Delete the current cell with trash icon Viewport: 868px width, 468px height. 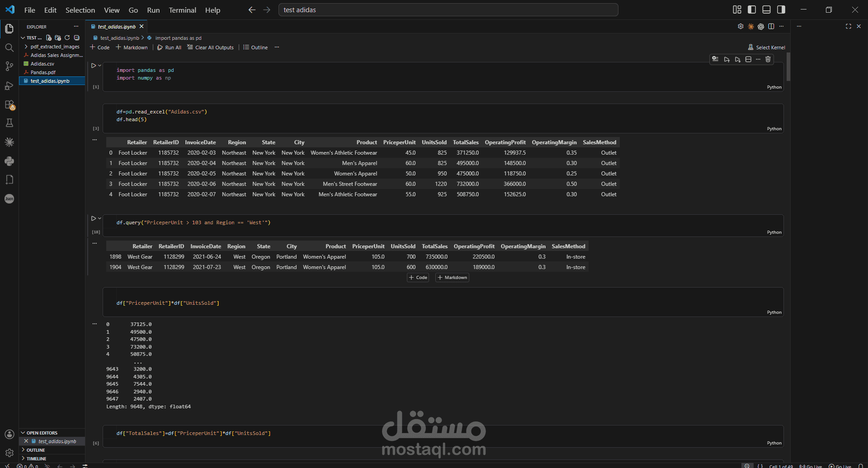(x=768, y=59)
